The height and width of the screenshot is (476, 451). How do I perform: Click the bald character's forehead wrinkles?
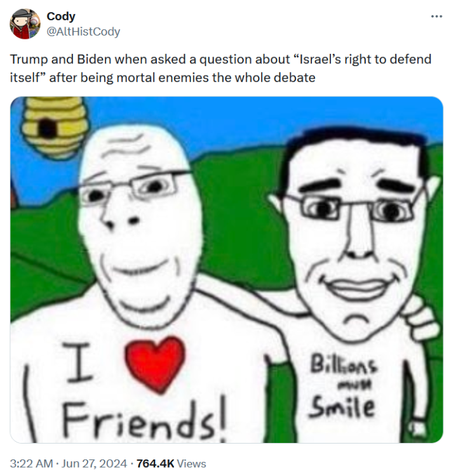coord(126,147)
